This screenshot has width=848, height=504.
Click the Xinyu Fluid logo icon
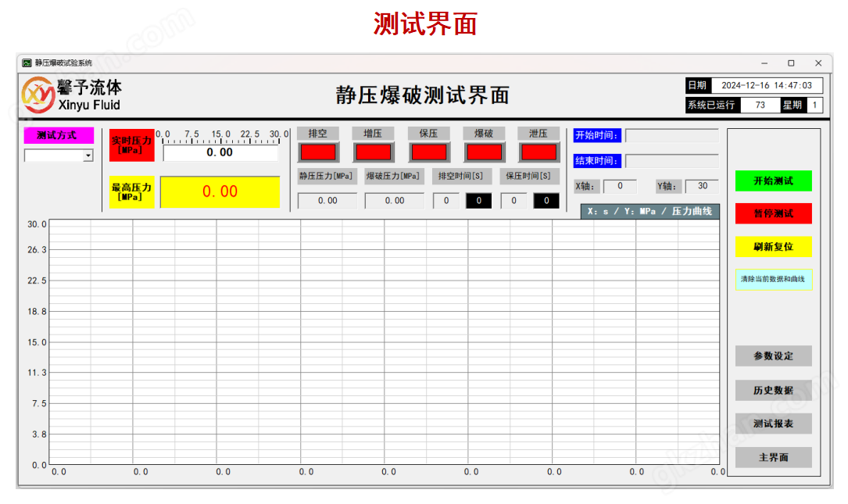[38, 95]
